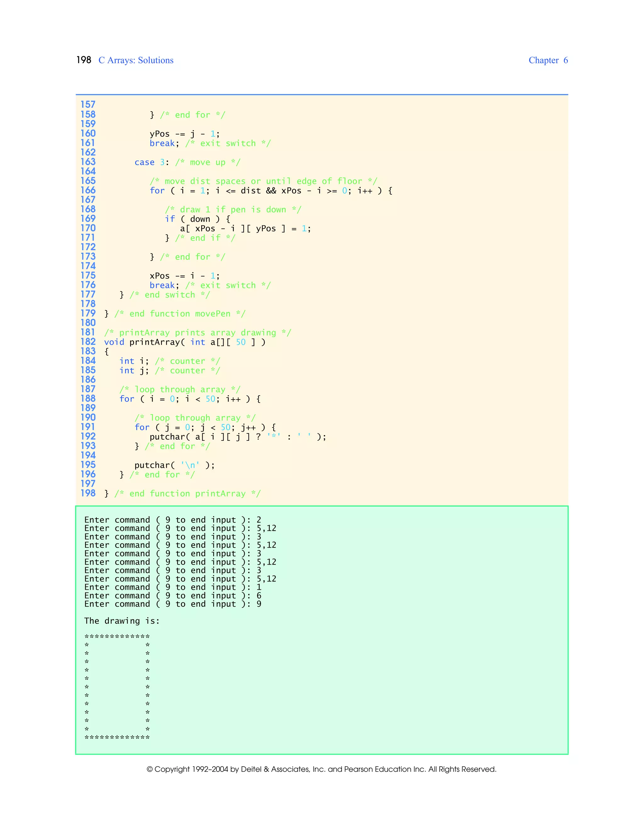Image resolution: width=644 pixels, height=833 pixels.
Task: Click line 176 "break; /* exit switch */"
Action: coord(210,285)
